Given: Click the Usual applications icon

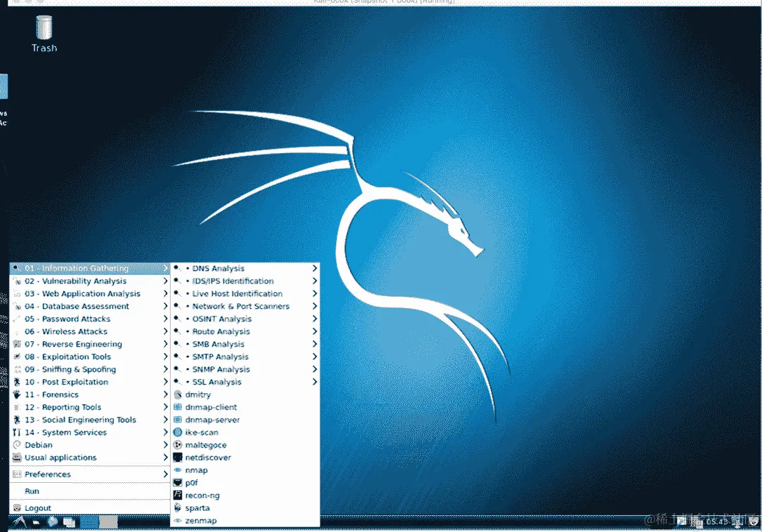Looking at the screenshot, I should (17, 458).
